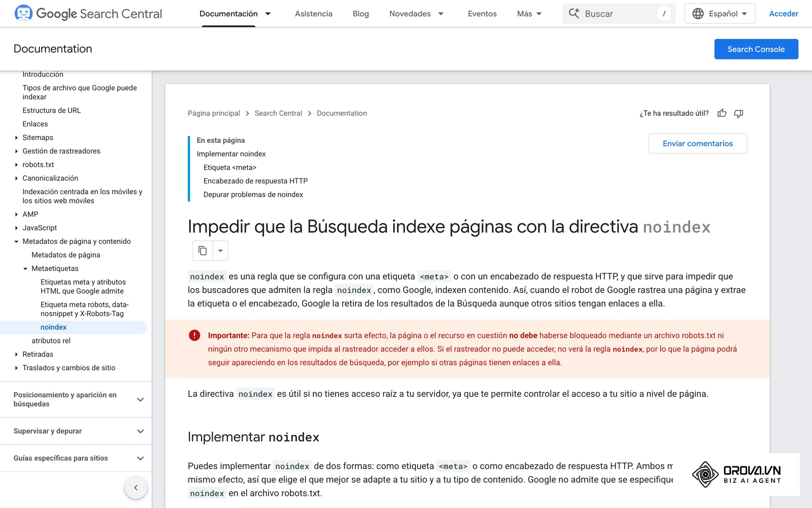Click the copy page icon below title

(x=202, y=250)
